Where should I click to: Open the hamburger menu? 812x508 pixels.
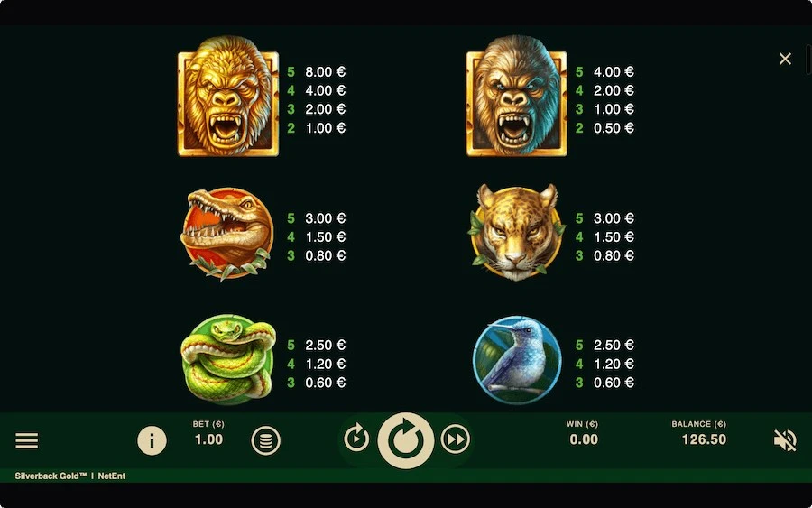(26, 440)
